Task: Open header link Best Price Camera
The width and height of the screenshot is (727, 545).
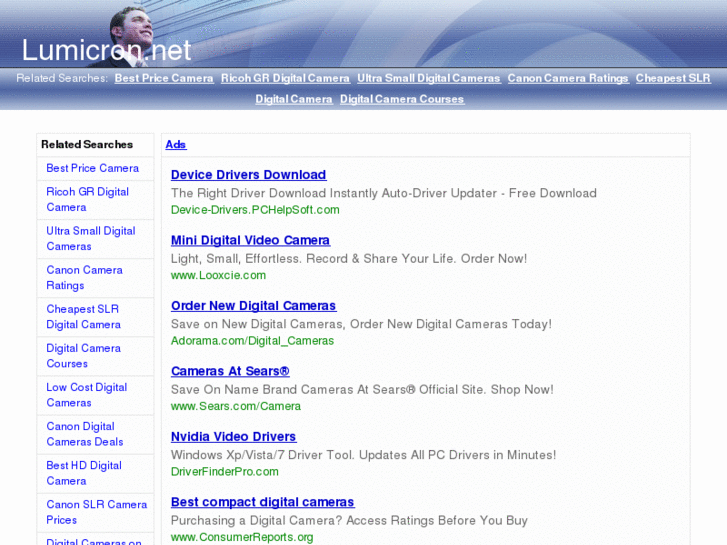Action: click(x=164, y=78)
